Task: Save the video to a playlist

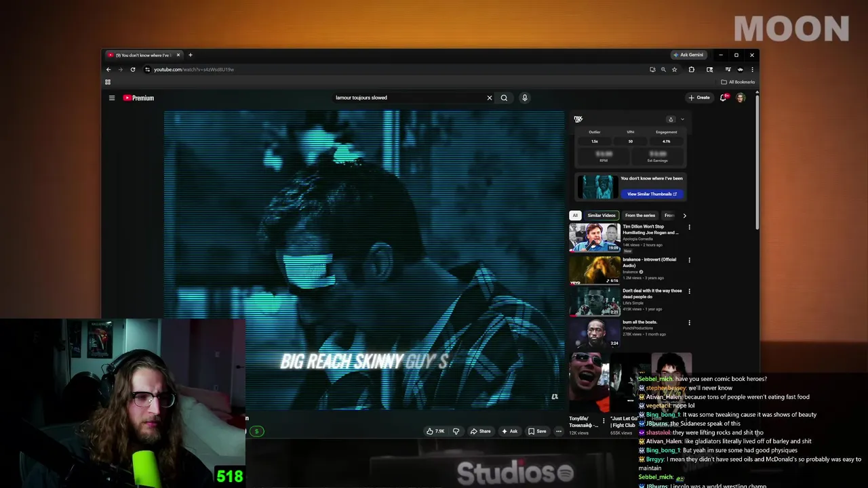Action: (x=537, y=431)
